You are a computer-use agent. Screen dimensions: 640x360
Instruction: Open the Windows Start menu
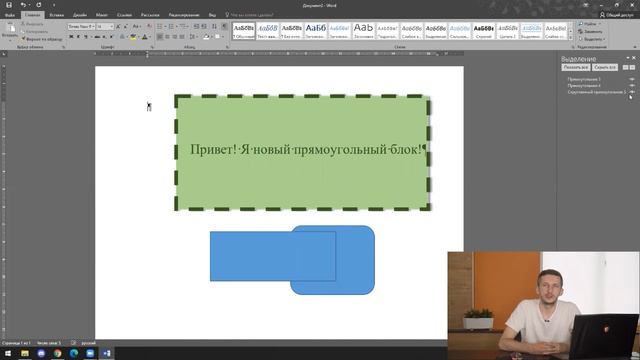8,353
